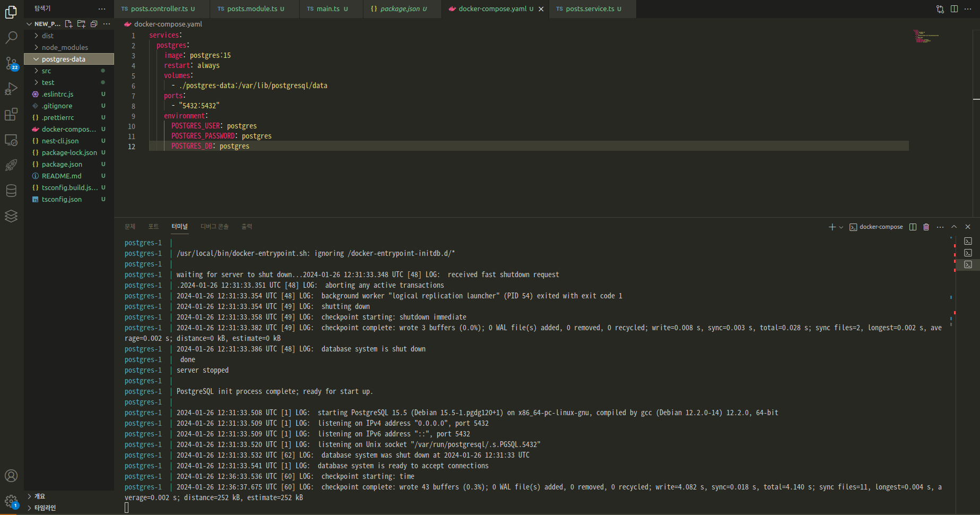Open package-lock.json in explorer
This screenshot has height=515, width=980.
(69, 152)
